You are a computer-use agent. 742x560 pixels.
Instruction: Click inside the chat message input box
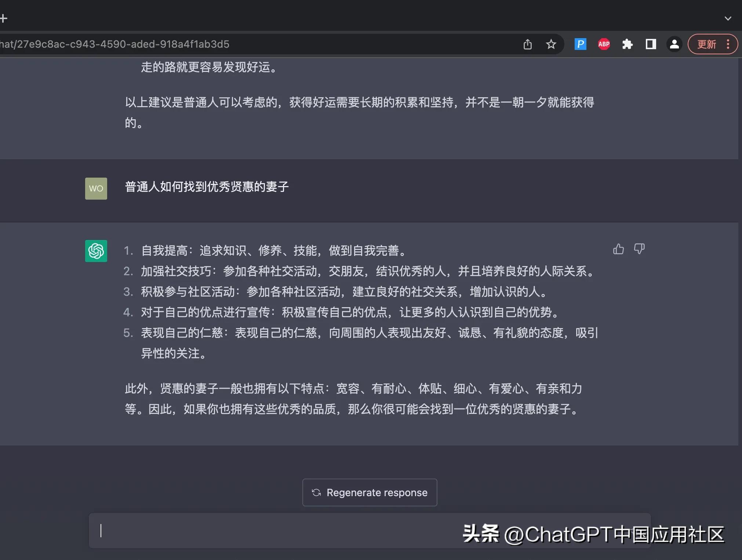[x=257, y=531]
